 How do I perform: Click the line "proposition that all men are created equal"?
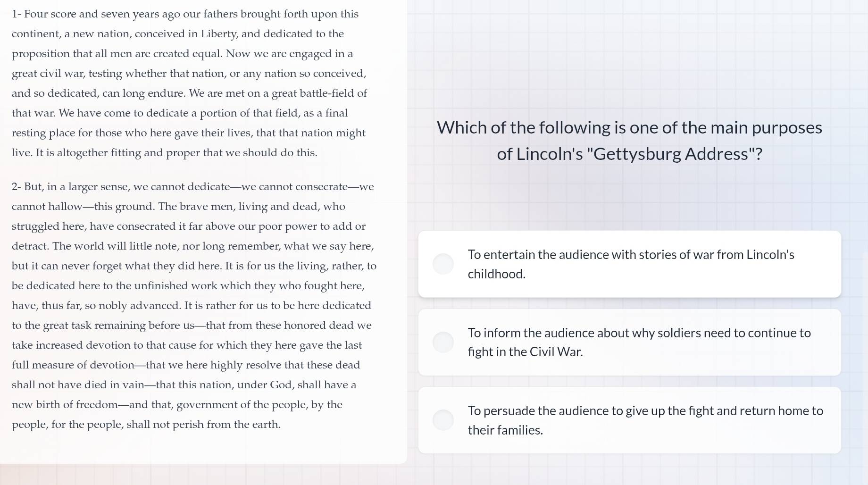[x=182, y=54]
